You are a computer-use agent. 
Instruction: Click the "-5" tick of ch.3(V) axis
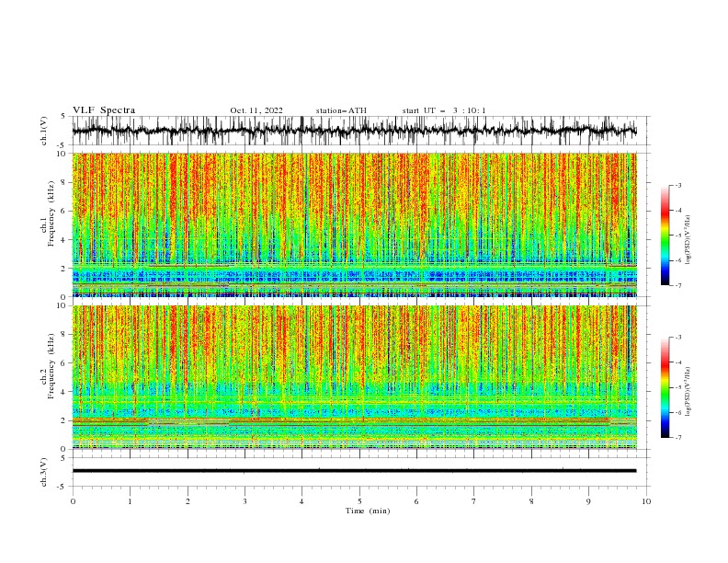[63, 487]
